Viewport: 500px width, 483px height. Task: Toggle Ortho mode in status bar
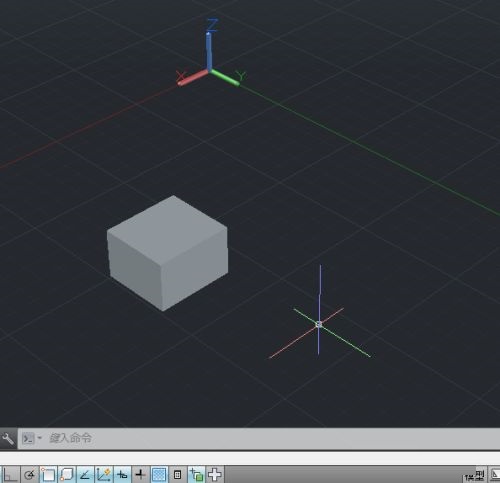click(x=10, y=474)
